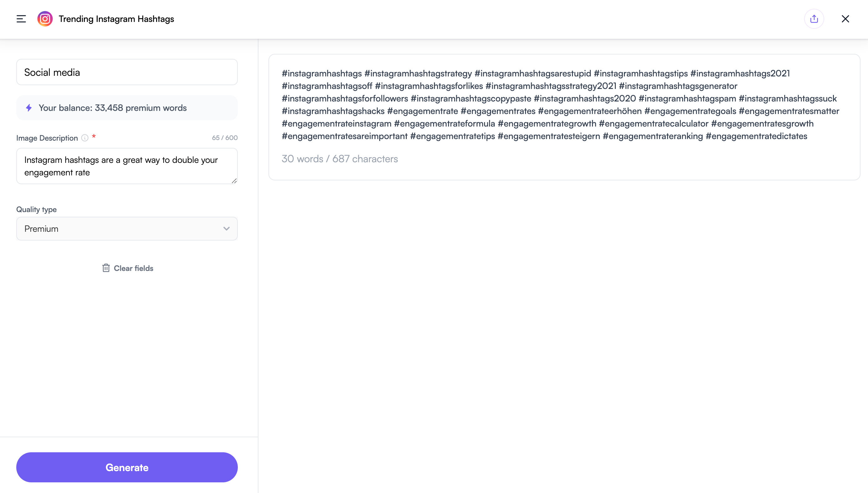Click the share/export icon
This screenshot has width=868, height=493.
point(814,19)
